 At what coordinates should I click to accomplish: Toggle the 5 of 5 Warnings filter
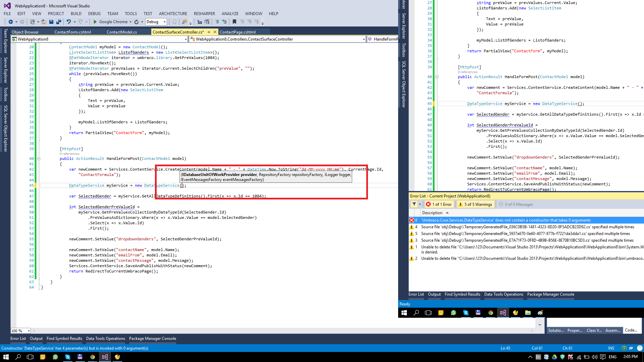(x=476, y=204)
